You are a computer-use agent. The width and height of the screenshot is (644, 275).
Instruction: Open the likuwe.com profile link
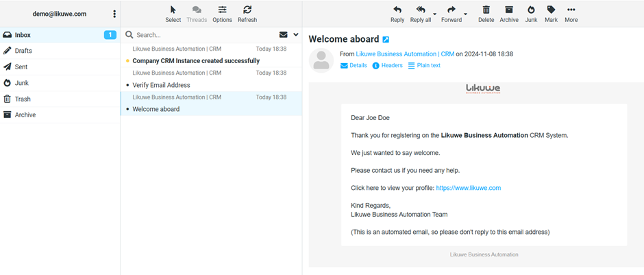pos(468,188)
